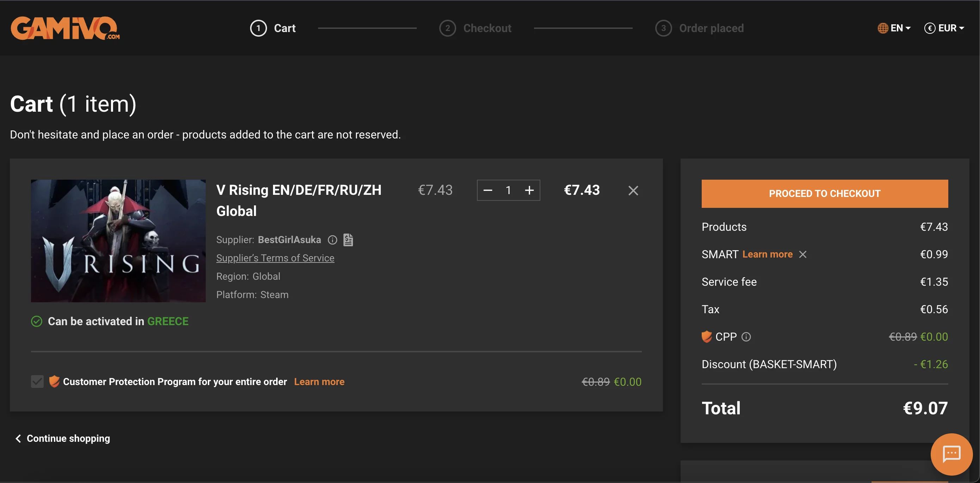The height and width of the screenshot is (483, 980).
Task: Click the V Rising game thumbnail
Action: [118, 241]
